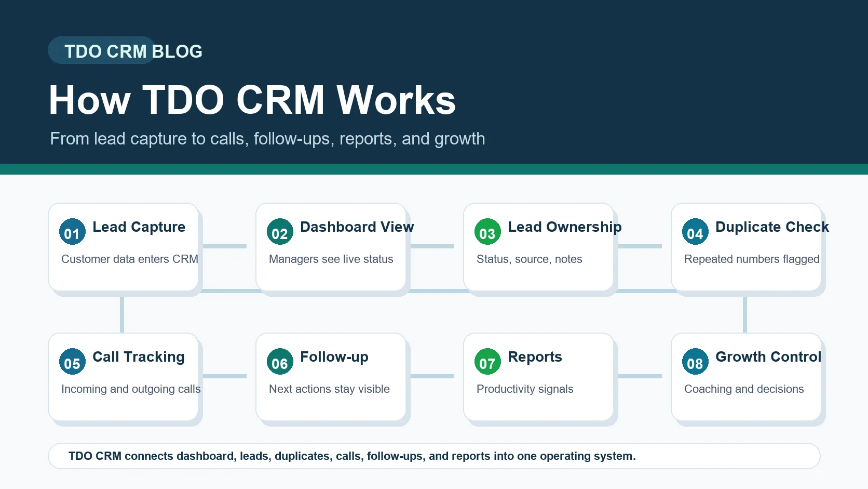Click 'Productivity signals' text
The image size is (868, 489).
tap(525, 389)
